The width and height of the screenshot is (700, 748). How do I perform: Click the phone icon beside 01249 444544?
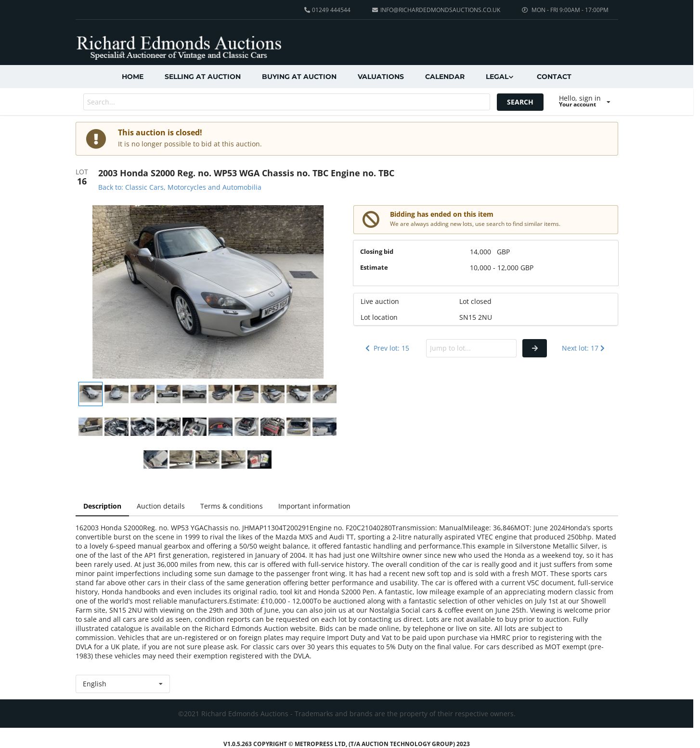click(x=307, y=10)
